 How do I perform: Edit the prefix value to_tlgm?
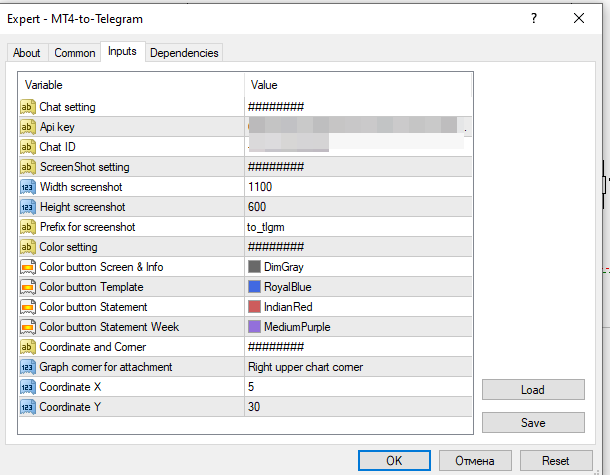click(358, 227)
